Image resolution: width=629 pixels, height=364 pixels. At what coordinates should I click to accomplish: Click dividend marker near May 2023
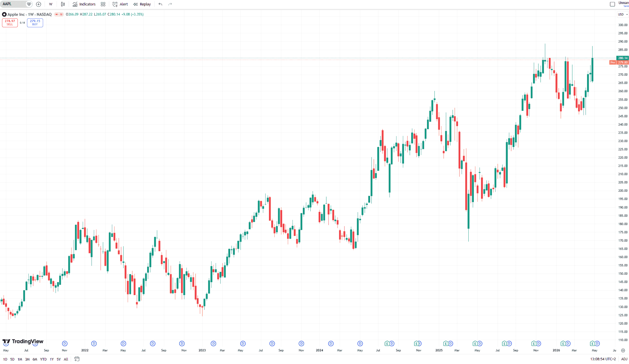243,344
